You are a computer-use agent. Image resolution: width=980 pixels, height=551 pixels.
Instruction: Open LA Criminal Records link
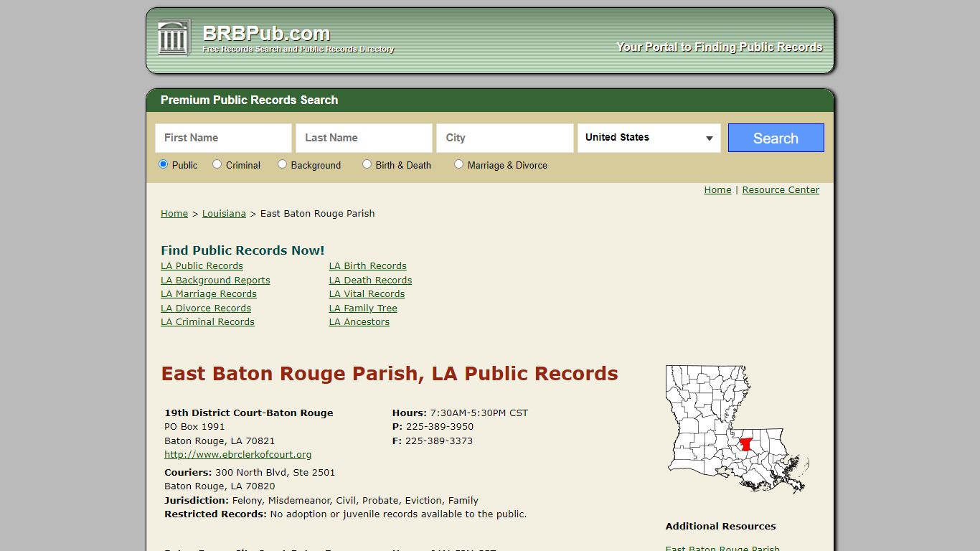pos(207,322)
